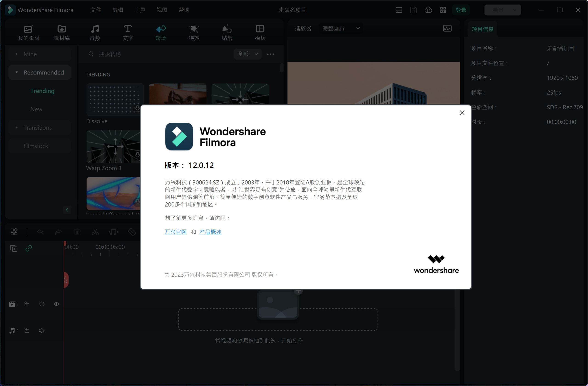The width and height of the screenshot is (588, 386).
Task: Lock audio track 1
Action: tap(27, 330)
